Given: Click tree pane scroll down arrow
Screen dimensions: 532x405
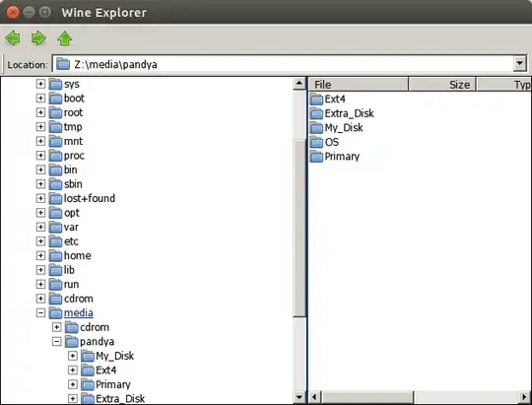Looking at the screenshot, I should coord(299,396).
